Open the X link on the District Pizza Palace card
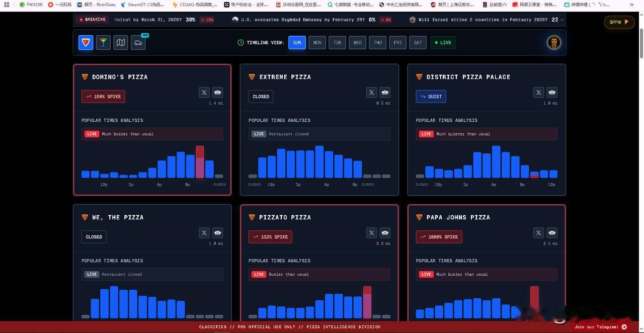 [539, 93]
